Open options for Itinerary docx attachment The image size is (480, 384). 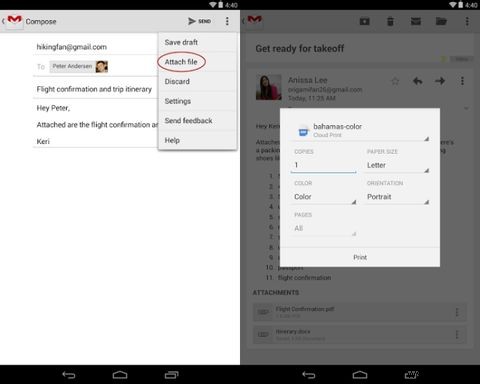457,335
